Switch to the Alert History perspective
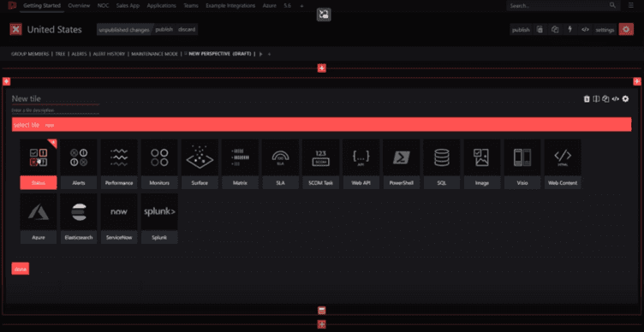This screenshot has height=332, width=644. click(109, 54)
